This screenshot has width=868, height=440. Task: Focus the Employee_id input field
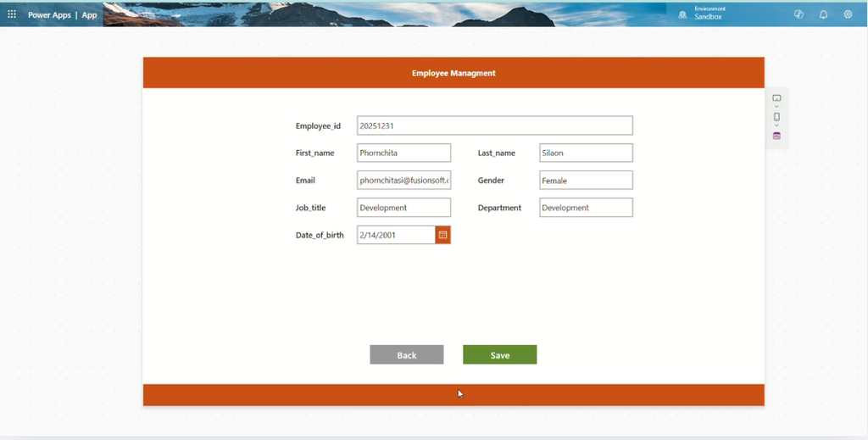pos(495,125)
